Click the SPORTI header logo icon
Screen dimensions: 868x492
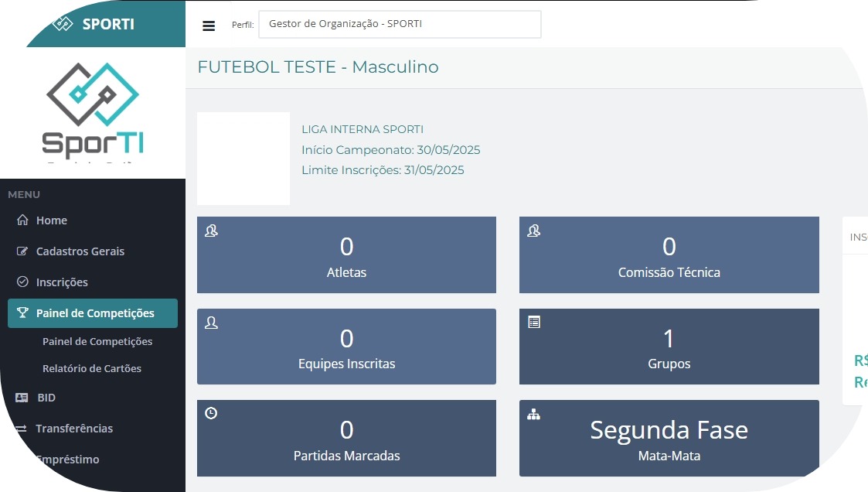point(63,23)
